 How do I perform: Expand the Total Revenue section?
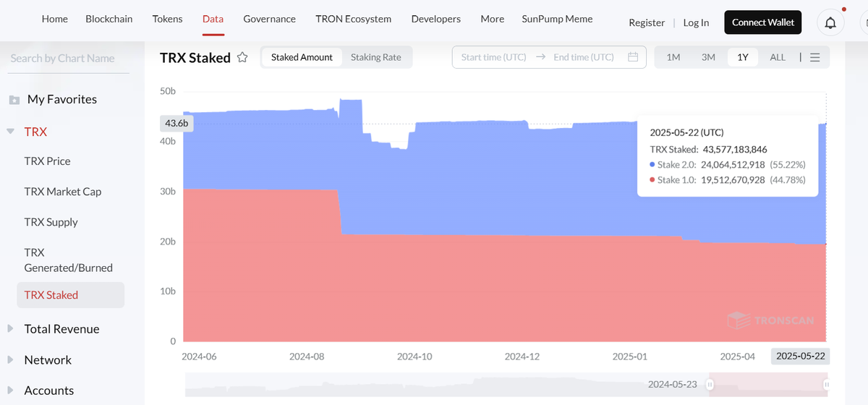pyautogui.click(x=10, y=329)
